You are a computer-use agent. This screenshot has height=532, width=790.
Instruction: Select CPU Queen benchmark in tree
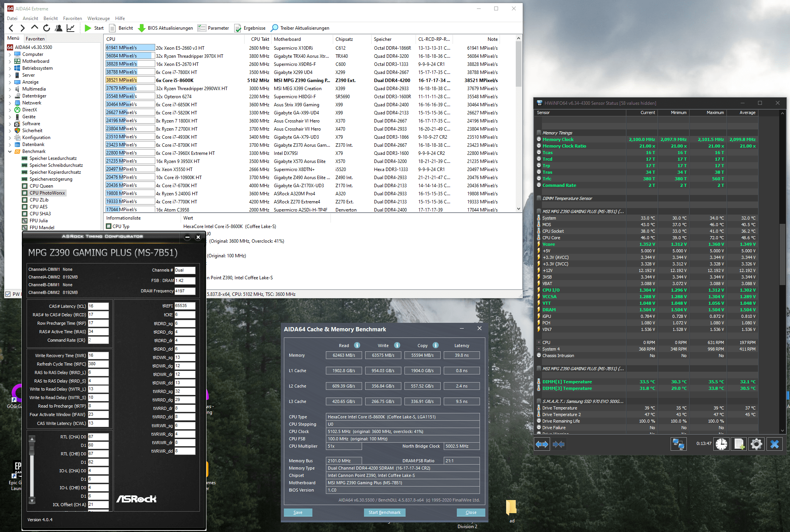(41, 186)
